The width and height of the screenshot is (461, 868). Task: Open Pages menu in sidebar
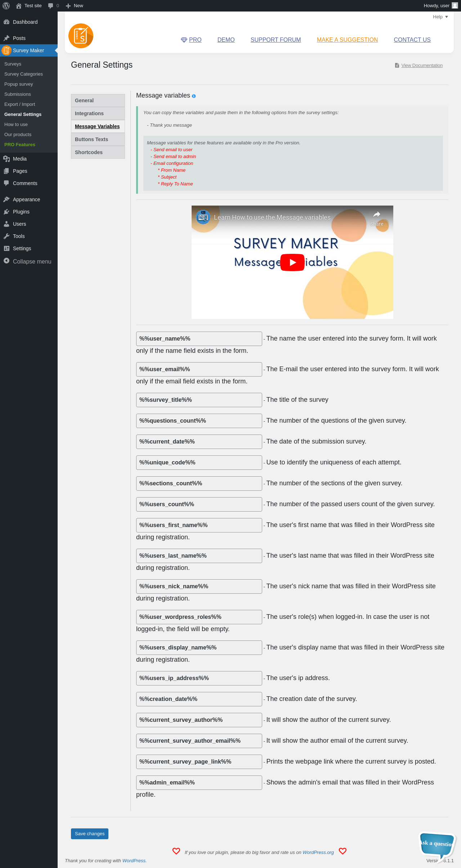pos(29,171)
